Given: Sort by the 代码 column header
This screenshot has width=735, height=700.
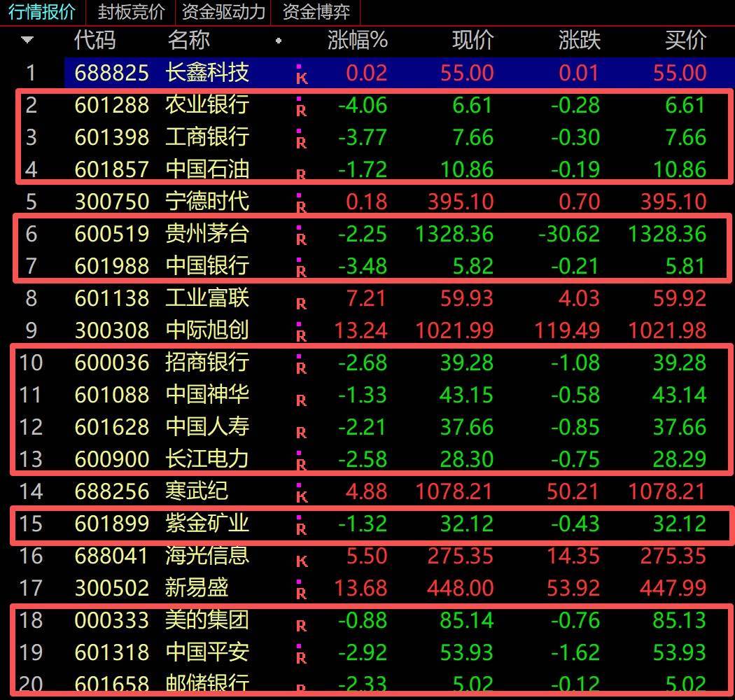Looking at the screenshot, I should tap(95, 40).
